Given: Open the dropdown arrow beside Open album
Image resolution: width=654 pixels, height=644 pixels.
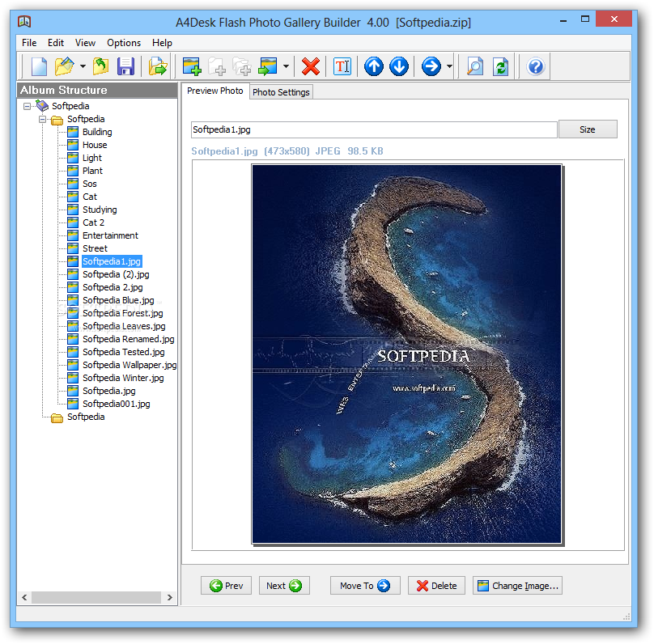Looking at the screenshot, I should [83, 66].
